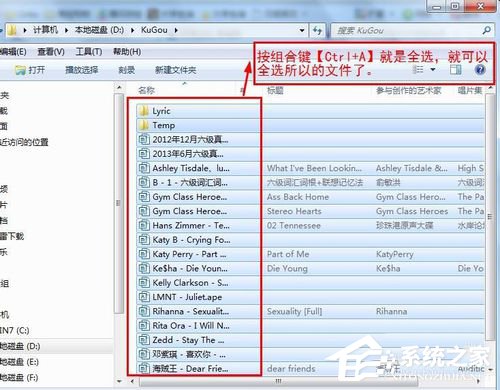This screenshot has height=390, width=500.
Task: Click the file icon for Ke$ha - Die Youn
Action: (144, 268)
